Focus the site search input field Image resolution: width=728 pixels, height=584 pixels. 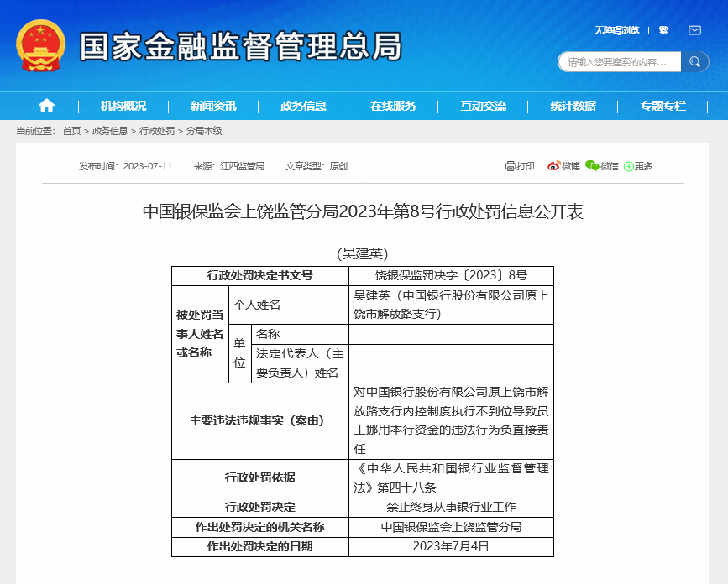(x=620, y=62)
